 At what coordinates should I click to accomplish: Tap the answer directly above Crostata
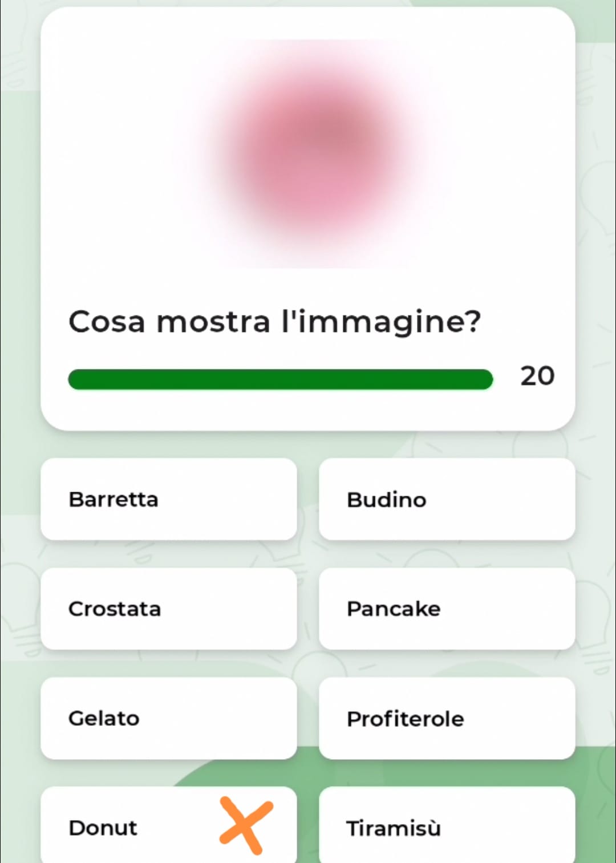click(169, 499)
